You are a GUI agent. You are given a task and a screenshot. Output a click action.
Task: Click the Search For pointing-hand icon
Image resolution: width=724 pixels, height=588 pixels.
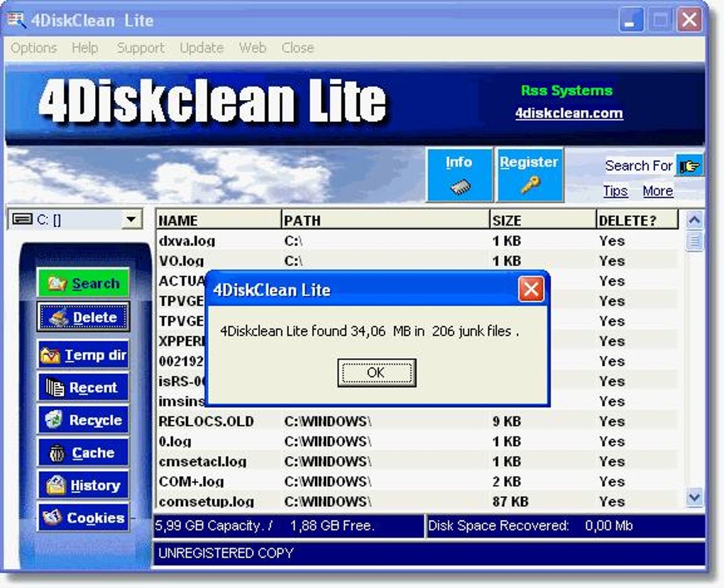click(x=689, y=165)
